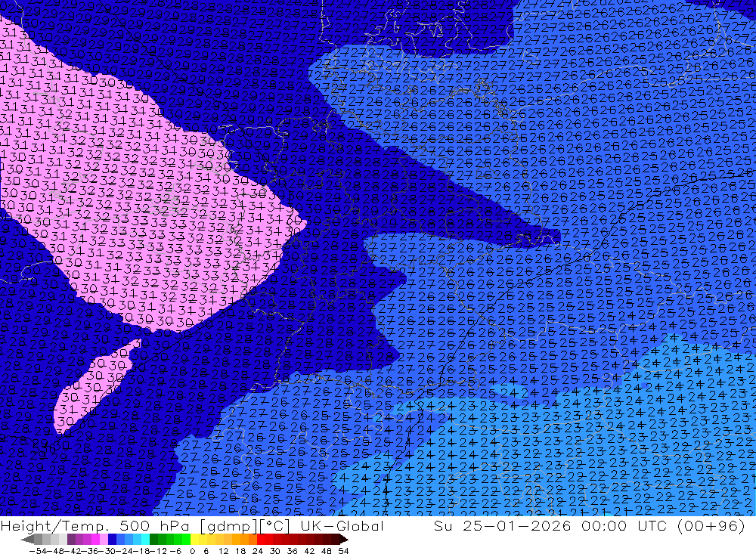Viewport: 756px width, 554px height.
Task: Click the 'Su 25-01-2026' date text
Action: [x=502, y=526]
